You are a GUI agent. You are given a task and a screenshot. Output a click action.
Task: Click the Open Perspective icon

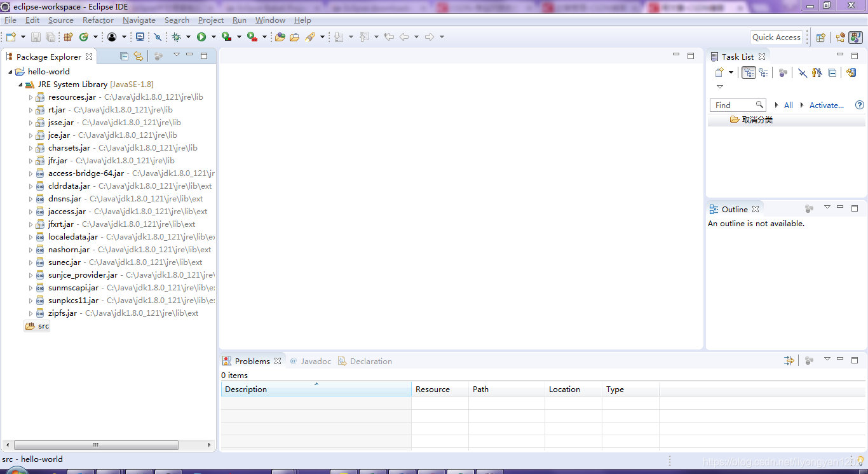pos(821,37)
